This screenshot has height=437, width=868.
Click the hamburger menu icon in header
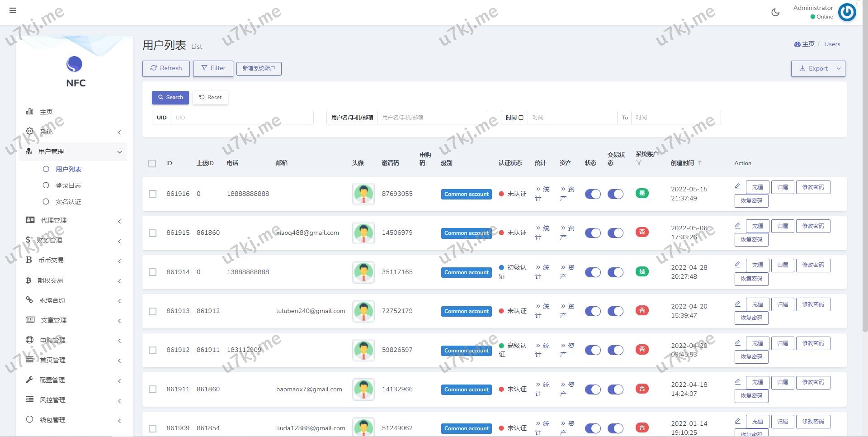pyautogui.click(x=13, y=10)
